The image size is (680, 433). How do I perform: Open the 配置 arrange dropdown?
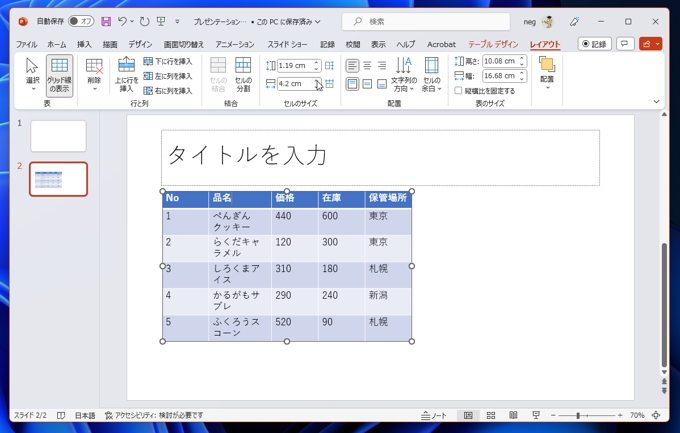[547, 73]
